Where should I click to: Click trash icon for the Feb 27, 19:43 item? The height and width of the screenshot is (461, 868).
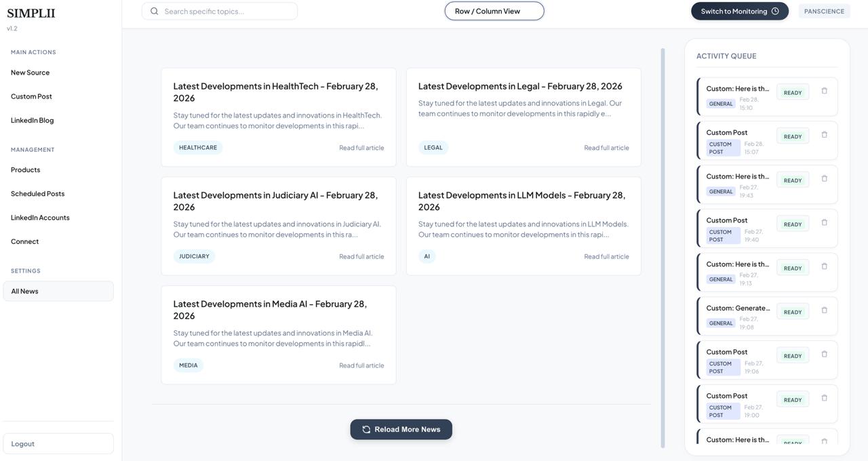[x=824, y=179]
